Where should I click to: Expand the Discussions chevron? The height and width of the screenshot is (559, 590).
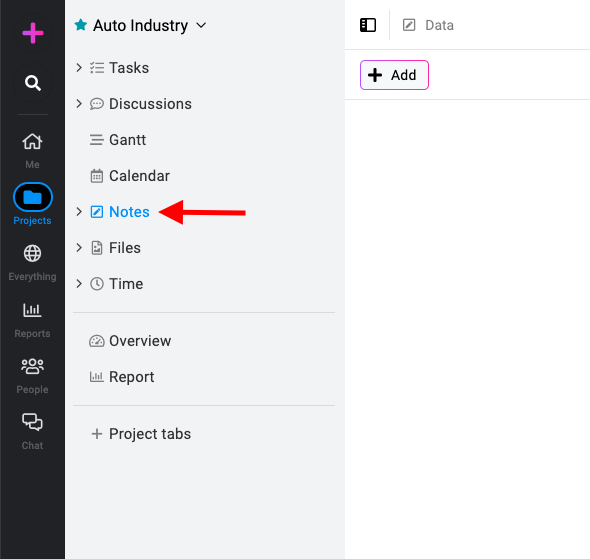(x=79, y=103)
